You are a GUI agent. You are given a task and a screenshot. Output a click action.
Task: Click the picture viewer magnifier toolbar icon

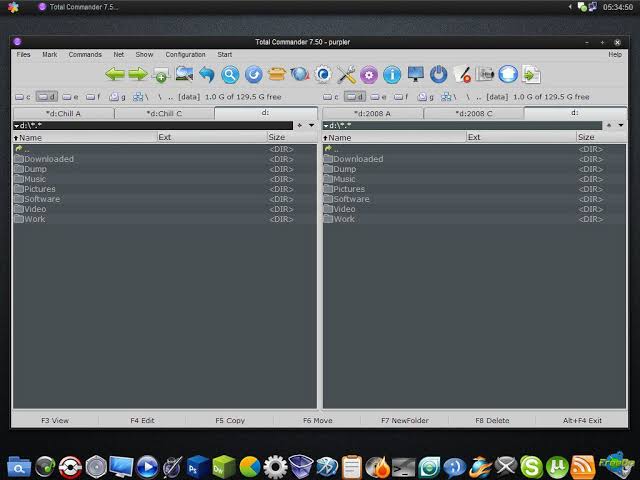pos(184,74)
